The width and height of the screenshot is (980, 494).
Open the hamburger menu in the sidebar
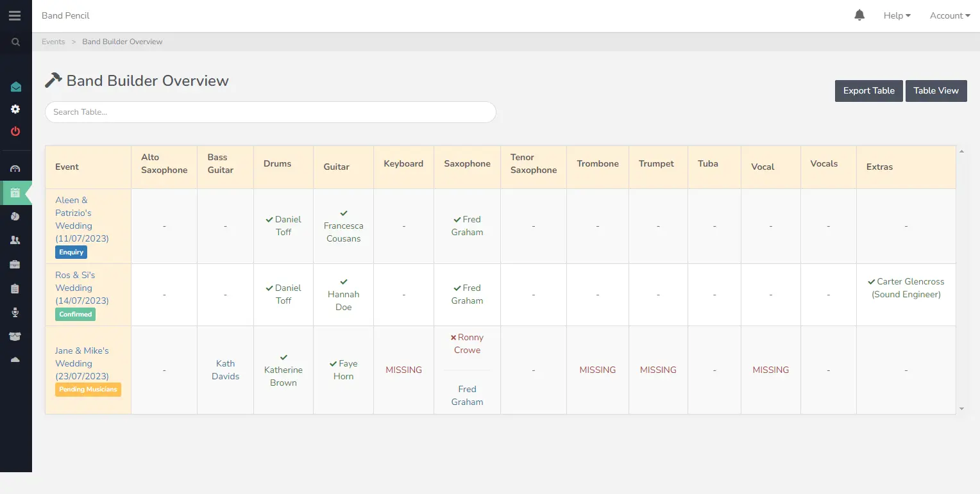click(15, 16)
